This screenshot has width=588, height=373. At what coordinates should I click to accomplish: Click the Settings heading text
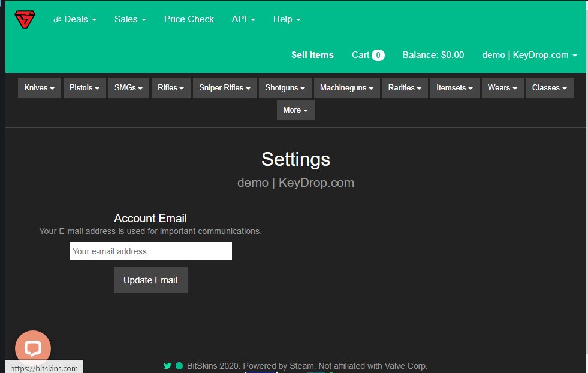295,159
